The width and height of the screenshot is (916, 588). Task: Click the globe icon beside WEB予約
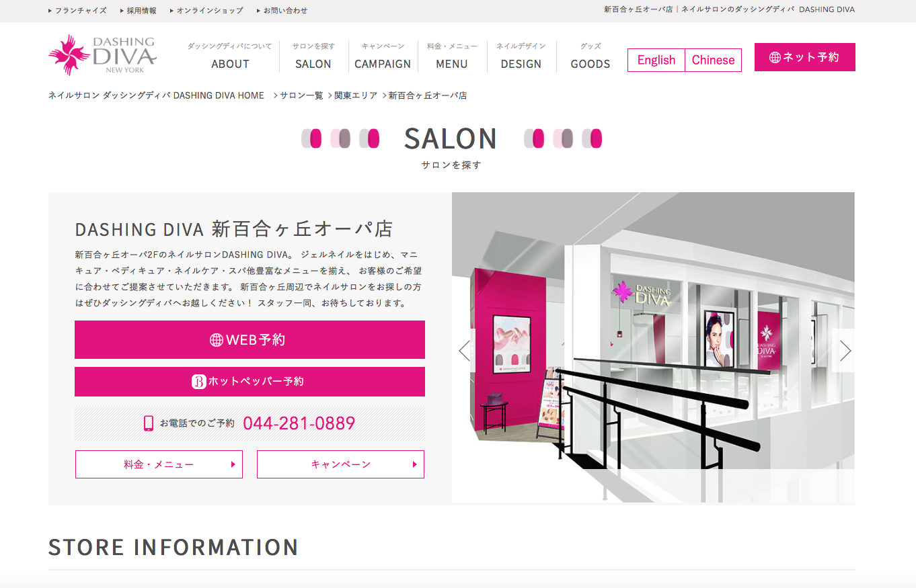tap(217, 340)
